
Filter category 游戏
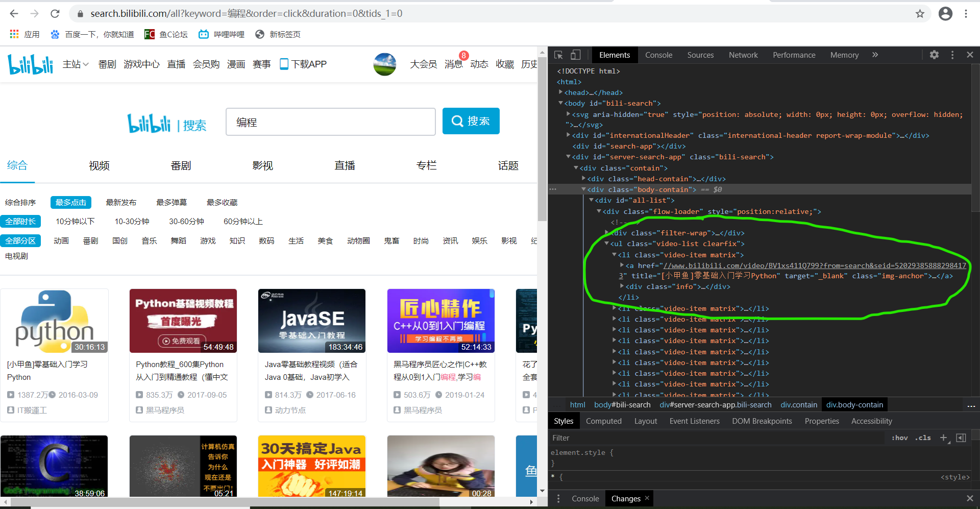[x=208, y=241]
